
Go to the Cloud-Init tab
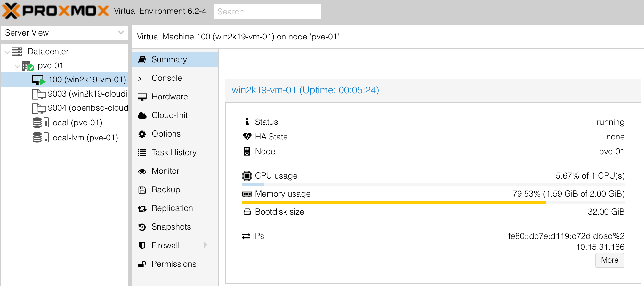tap(175, 115)
